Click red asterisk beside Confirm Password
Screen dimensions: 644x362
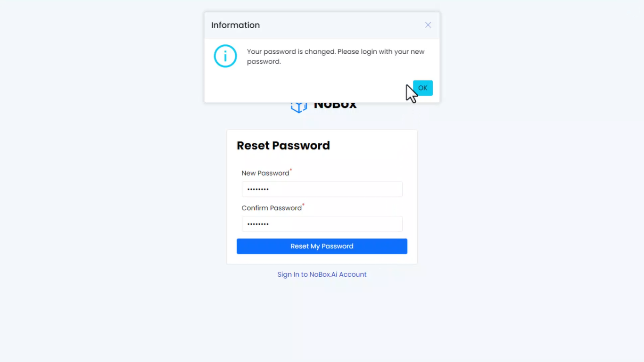303,205
